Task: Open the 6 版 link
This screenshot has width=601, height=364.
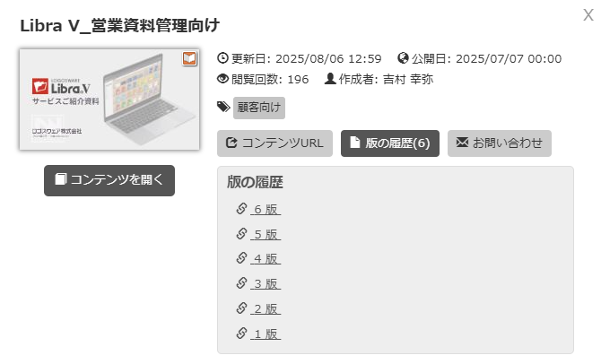Action: point(266,210)
